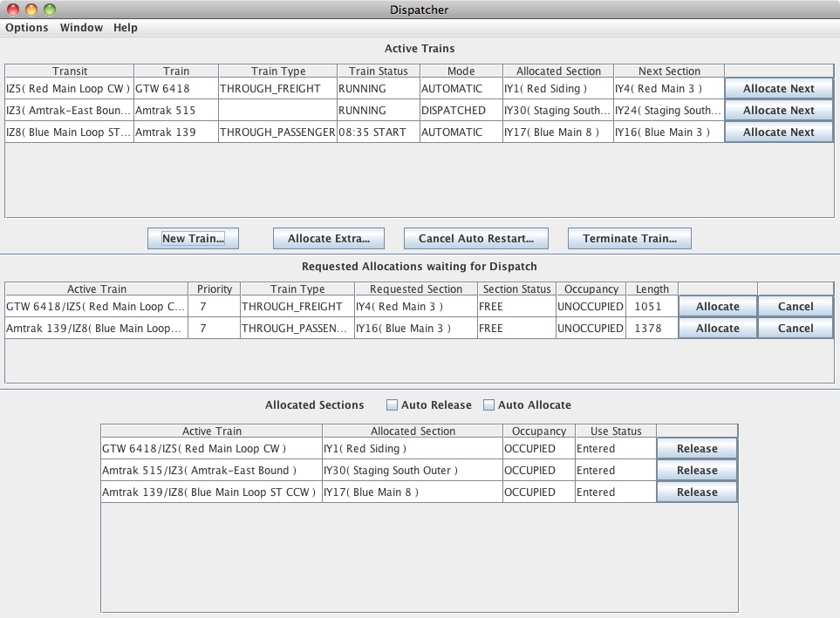
Task: Select the Priority column header
Action: [x=214, y=289]
